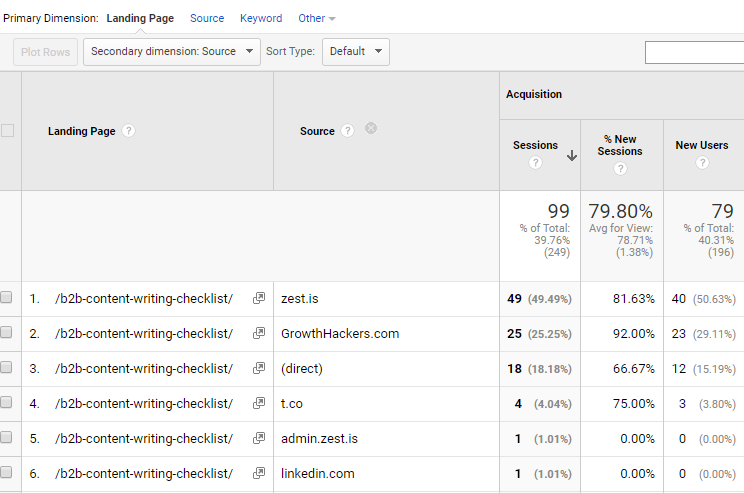Click help icon next to Landing Page header
The width and height of the screenshot is (744, 493).
click(128, 131)
